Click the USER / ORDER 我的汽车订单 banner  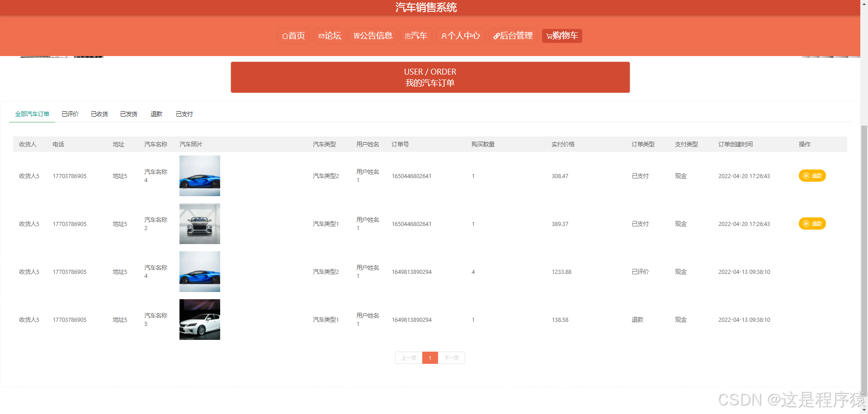coord(430,77)
